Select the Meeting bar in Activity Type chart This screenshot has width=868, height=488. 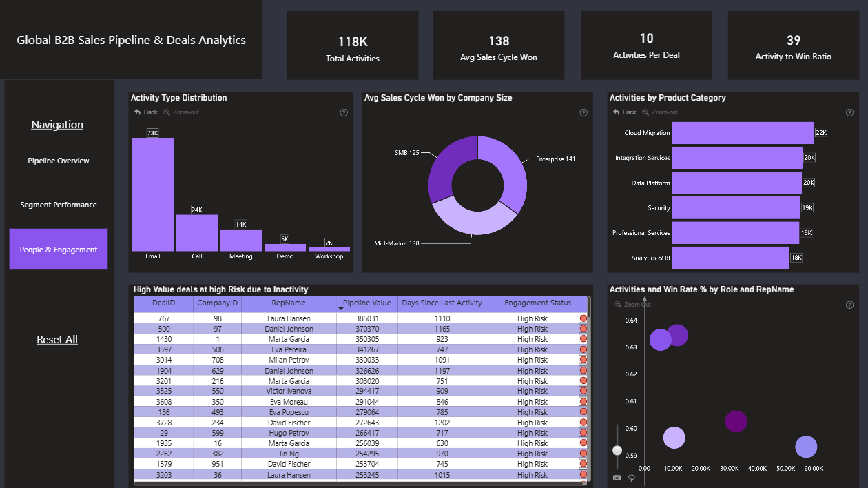[241, 241]
